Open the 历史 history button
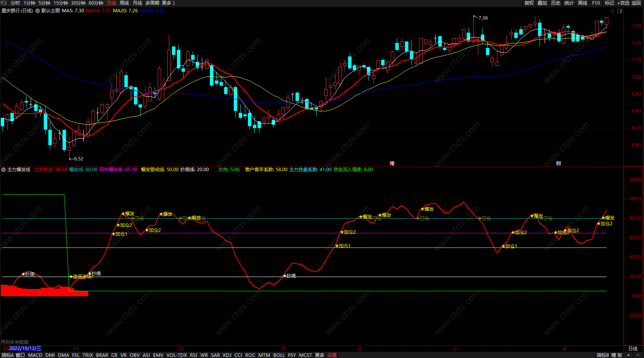The image size is (644, 358). 556,3
